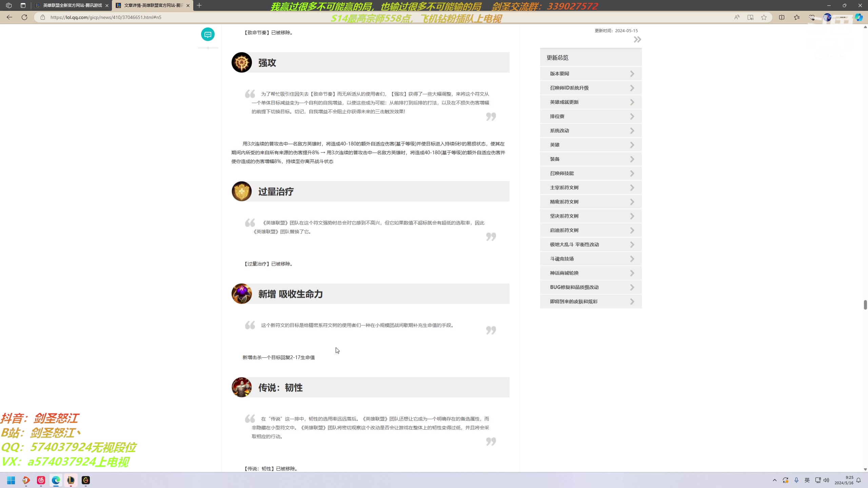Click the 强攻 rune icon

click(x=242, y=62)
